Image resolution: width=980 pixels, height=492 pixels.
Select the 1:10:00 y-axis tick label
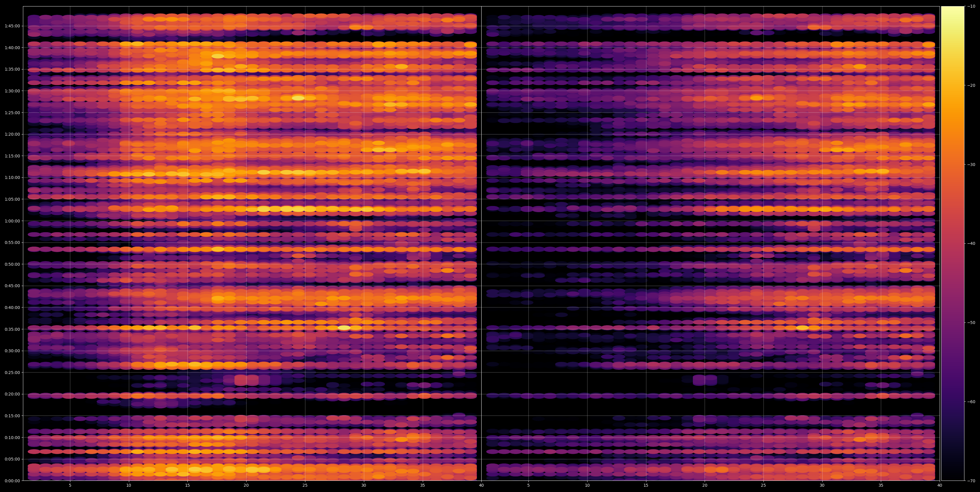coord(12,177)
